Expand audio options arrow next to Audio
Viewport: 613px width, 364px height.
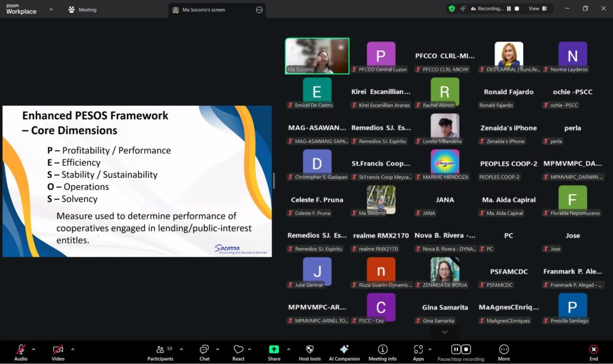(34, 349)
